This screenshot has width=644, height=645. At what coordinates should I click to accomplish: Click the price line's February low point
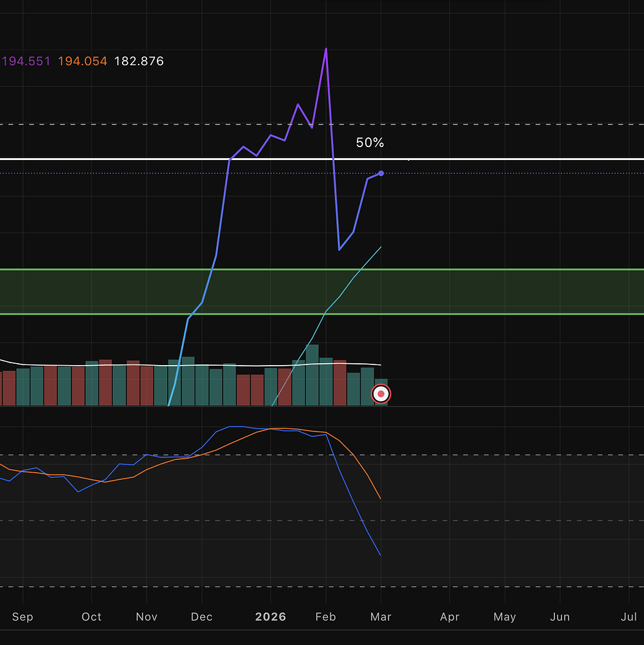tap(339, 250)
